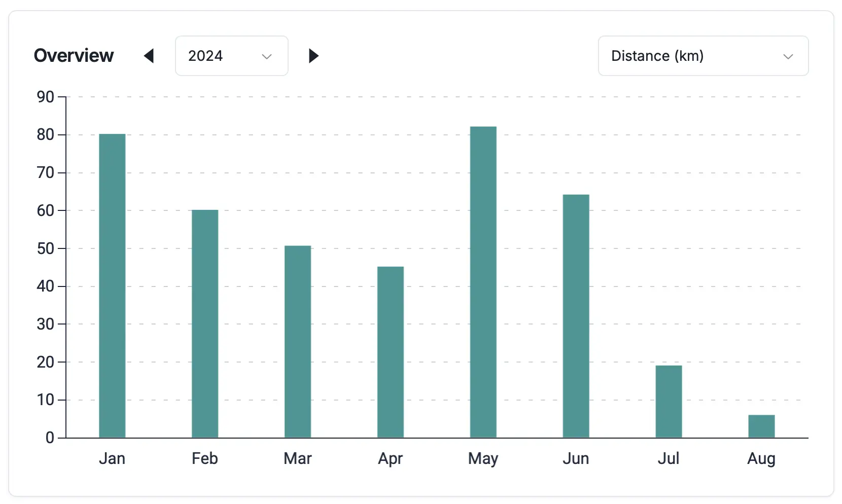Image resolution: width=842 pixels, height=504 pixels.
Task: Select the Mar axis label
Action: [x=297, y=458]
